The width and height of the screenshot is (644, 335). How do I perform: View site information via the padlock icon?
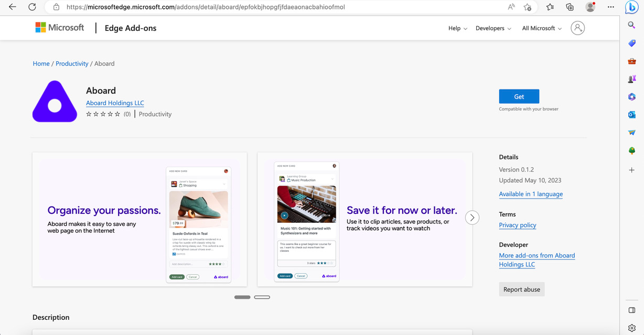click(x=56, y=7)
